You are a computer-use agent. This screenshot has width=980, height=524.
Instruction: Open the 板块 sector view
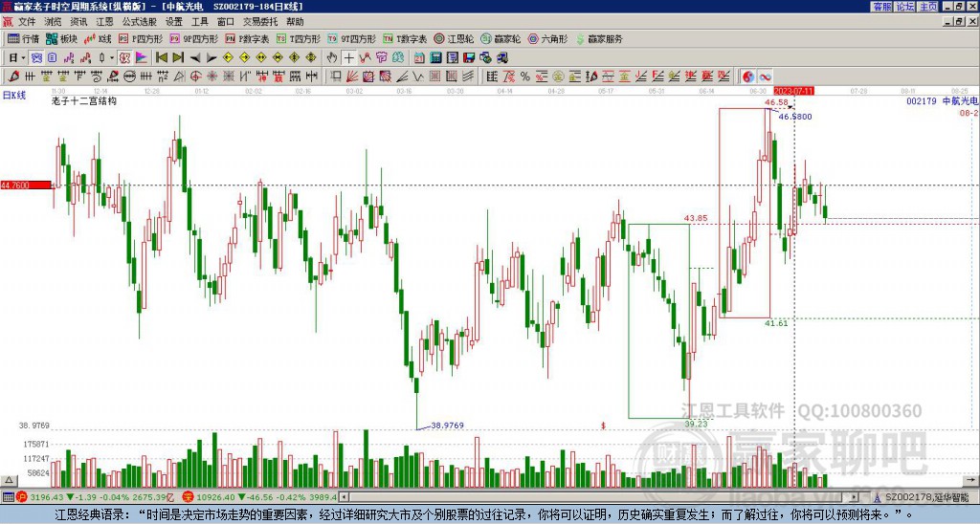61,38
